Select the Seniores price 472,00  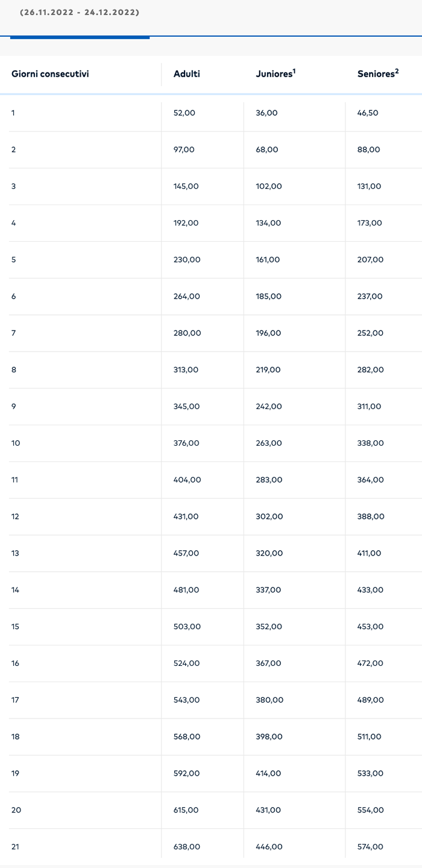pos(370,664)
